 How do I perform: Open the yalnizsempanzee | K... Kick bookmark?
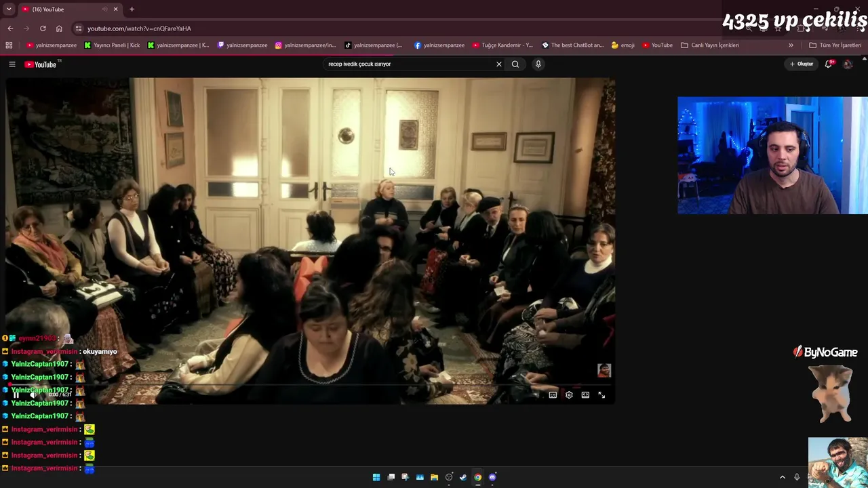[178, 45]
